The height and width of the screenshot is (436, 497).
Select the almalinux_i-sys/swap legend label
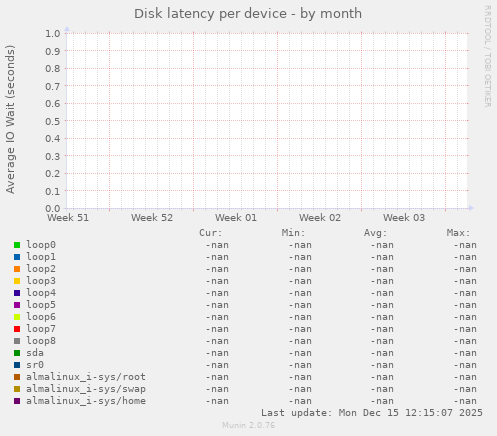pos(86,389)
